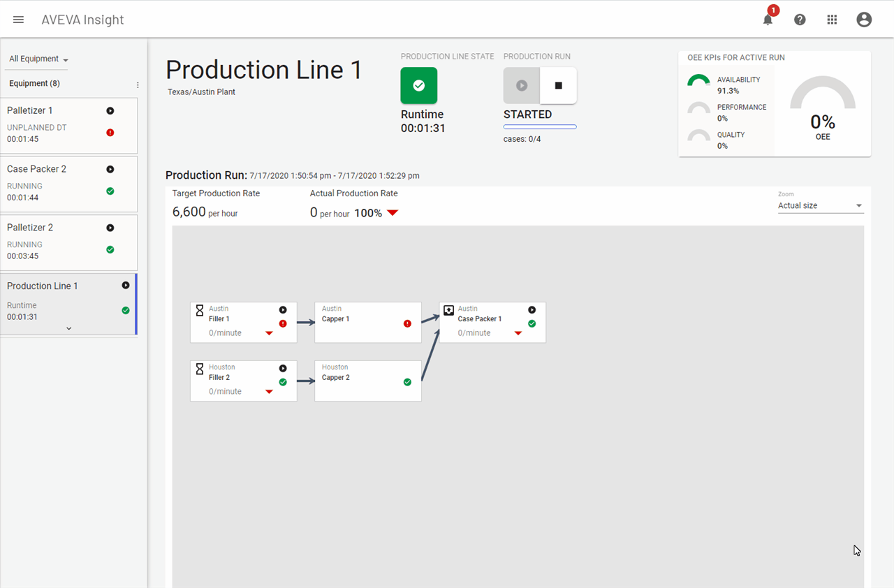Click the Case Packer 1 node icon
The width and height of the screenshot is (894, 588).
(x=449, y=309)
